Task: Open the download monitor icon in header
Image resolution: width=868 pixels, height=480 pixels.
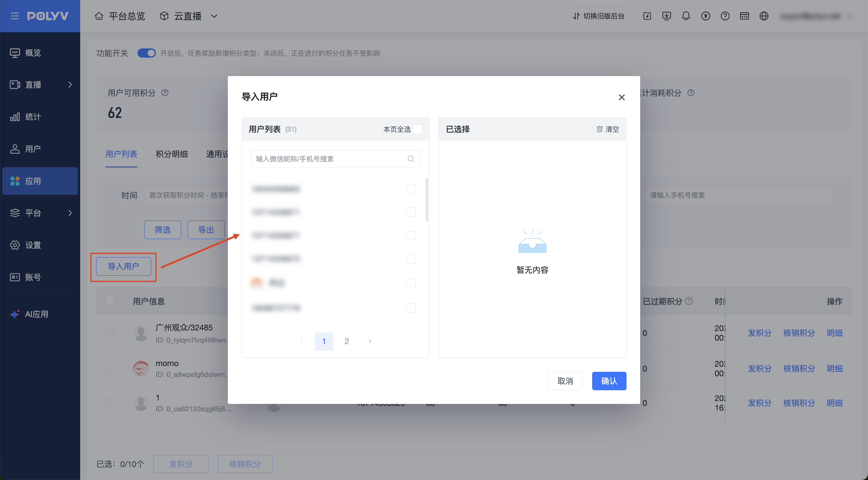Action: (666, 16)
